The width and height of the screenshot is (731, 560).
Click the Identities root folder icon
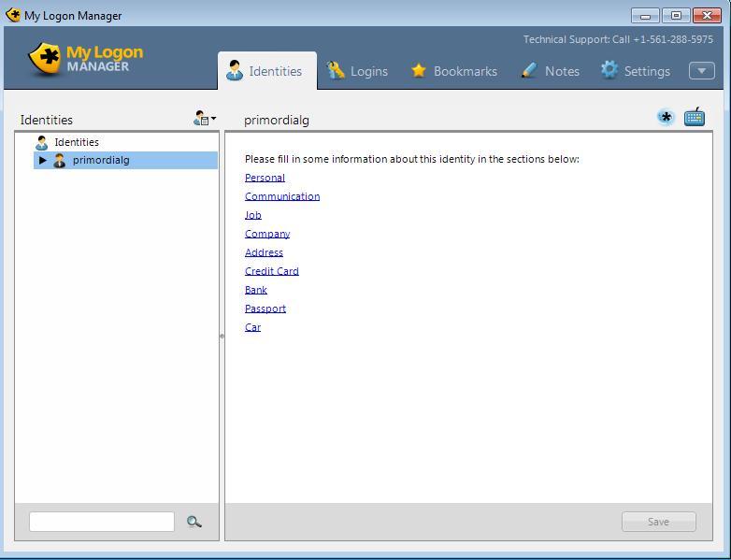click(x=41, y=143)
